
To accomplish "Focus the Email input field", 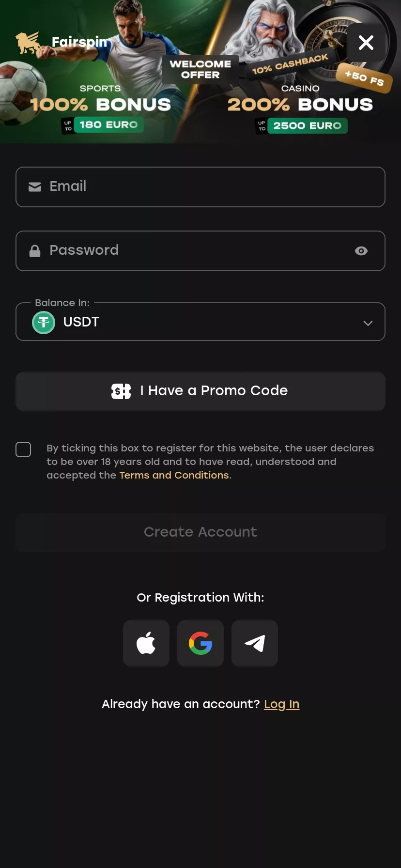I will click(200, 187).
